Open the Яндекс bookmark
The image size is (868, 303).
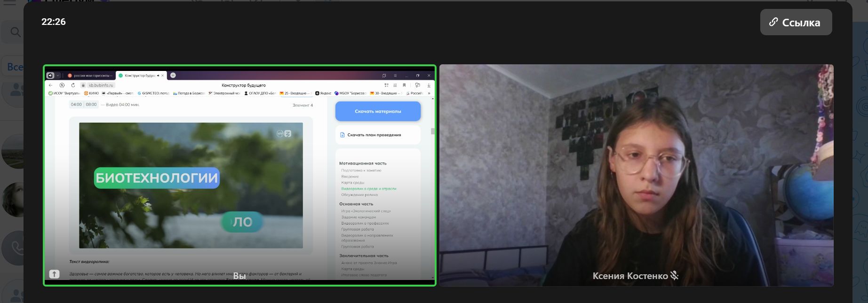coord(323,93)
